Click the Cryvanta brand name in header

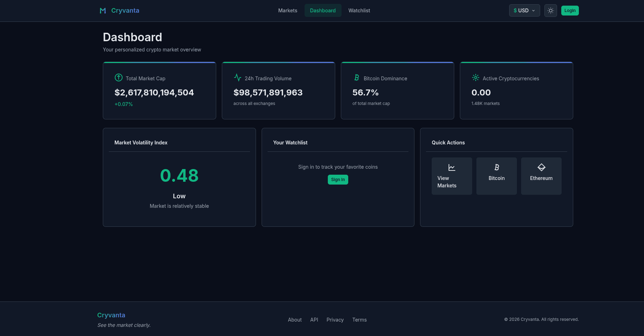(125, 11)
